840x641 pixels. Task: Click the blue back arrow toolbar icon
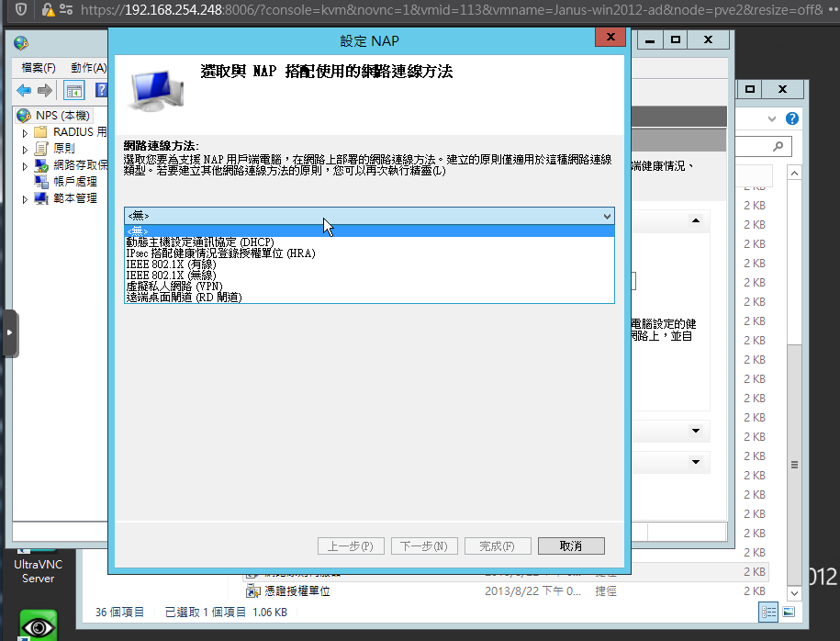pyautogui.click(x=23, y=90)
